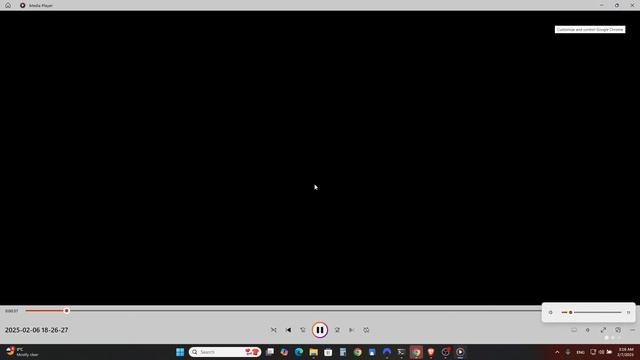Viewport: 640px width, 360px height.
Task: Open Task View from the taskbar
Action: 270,352
